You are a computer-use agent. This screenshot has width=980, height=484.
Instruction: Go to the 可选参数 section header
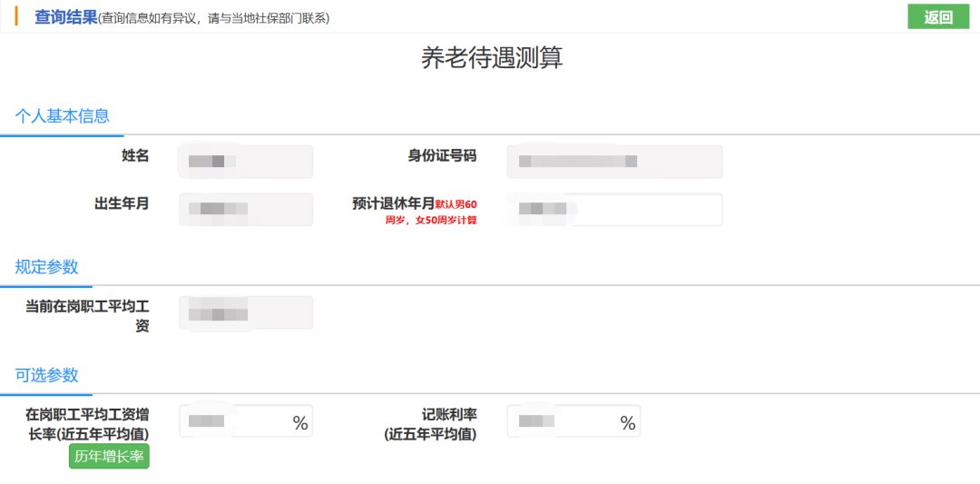click(46, 375)
